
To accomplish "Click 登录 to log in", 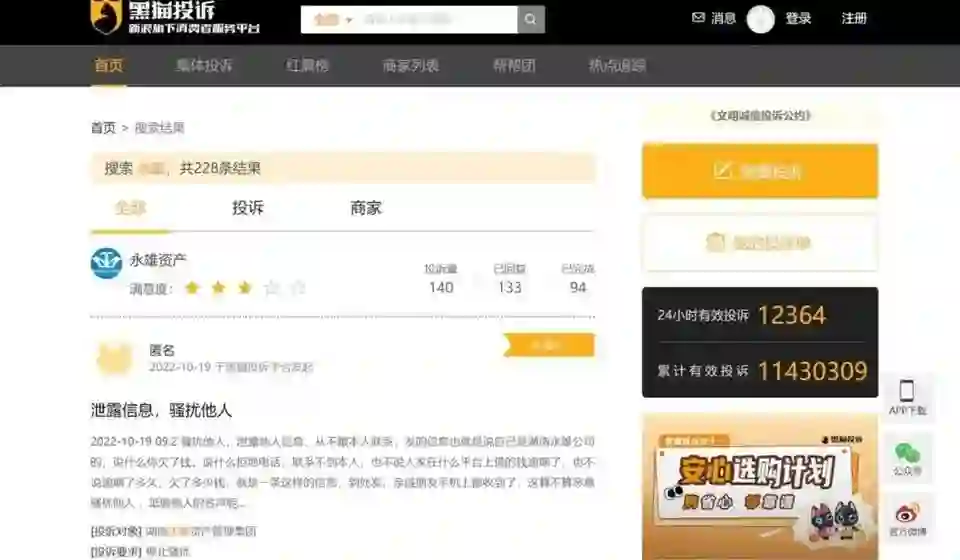I will tap(798, 18).
